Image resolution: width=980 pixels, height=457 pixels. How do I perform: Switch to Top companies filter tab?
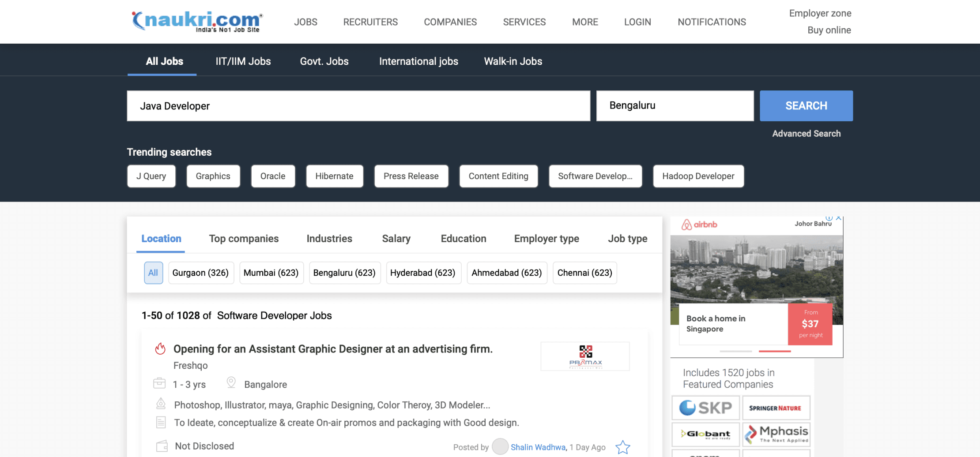[x=244, y=239]
